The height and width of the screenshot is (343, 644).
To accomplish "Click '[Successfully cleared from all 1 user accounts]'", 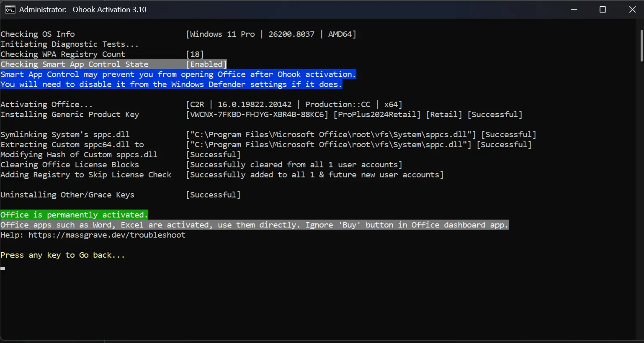I will 294,165.
